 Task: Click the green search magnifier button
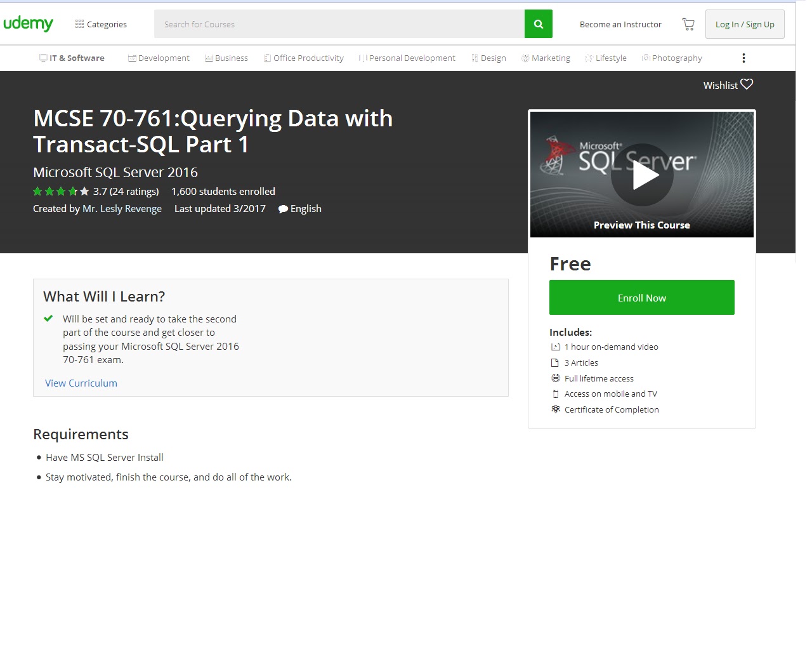[x=539, y=24]
